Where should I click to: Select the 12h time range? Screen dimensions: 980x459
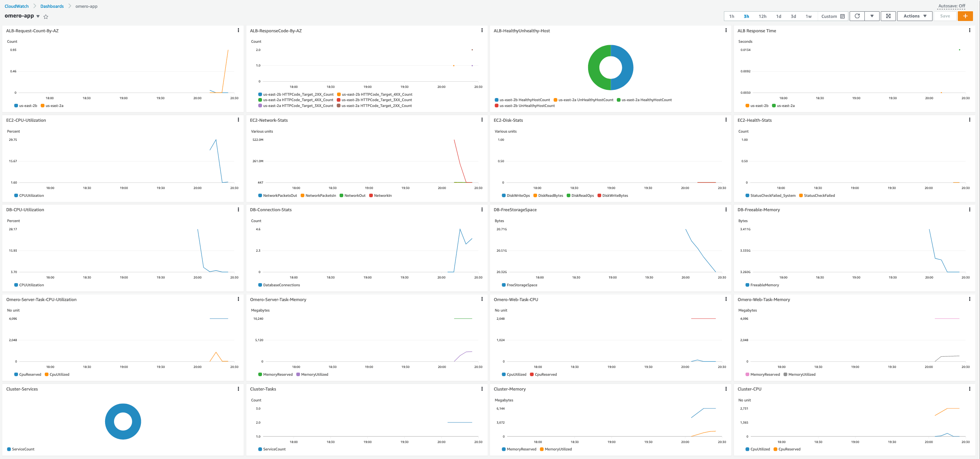tap(762, 16)
